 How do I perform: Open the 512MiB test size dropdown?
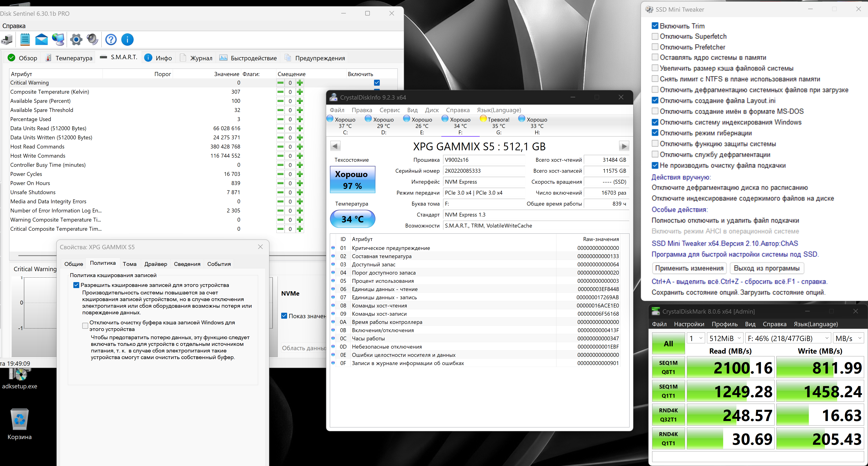[725, 338]
